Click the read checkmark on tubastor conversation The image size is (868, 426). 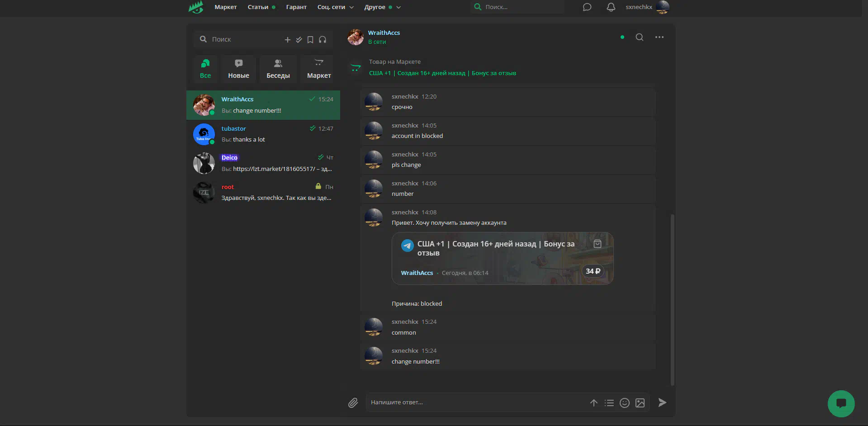coord(313,128)
